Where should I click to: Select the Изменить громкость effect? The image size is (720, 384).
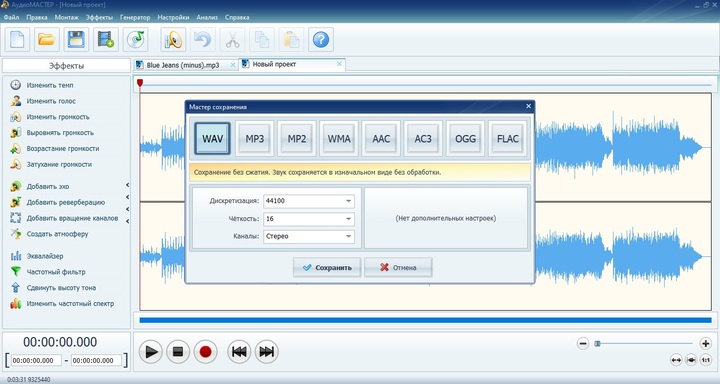pyautogui.click(x=50, y=117)
